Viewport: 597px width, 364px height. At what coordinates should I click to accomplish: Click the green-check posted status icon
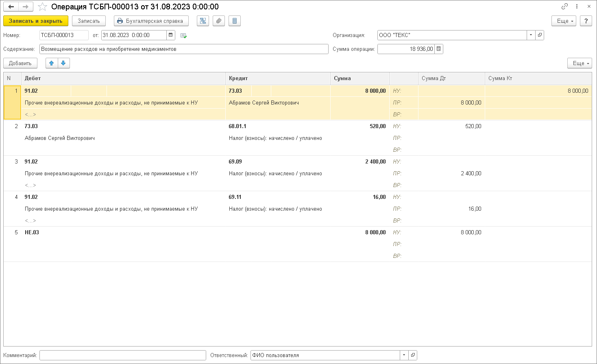click(x=183, y=35)
